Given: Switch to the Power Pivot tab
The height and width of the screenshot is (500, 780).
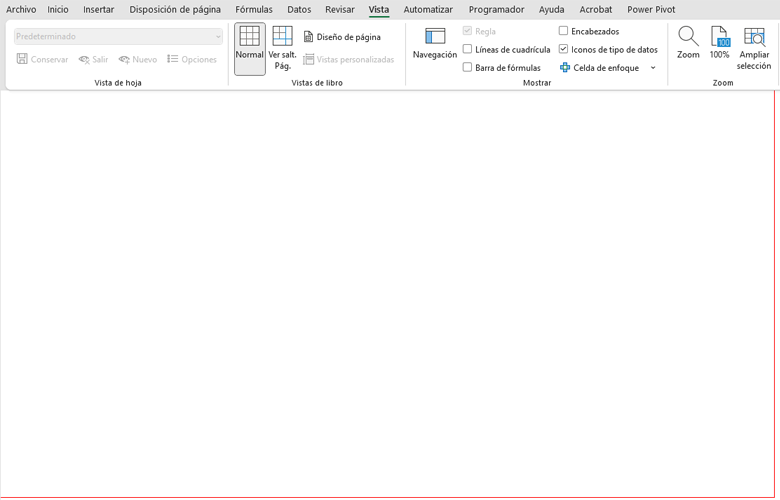Looking at the screenshot, I should [651, 9].
